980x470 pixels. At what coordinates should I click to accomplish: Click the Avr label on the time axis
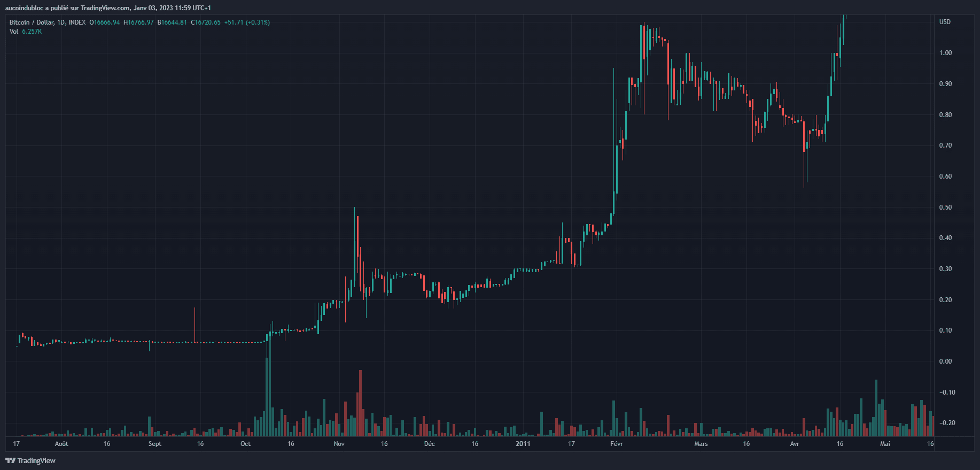click(x=795, y=444)
